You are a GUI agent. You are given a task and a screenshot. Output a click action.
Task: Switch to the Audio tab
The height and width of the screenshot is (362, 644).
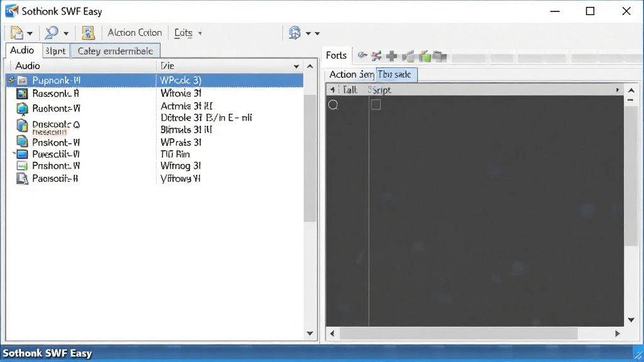coord(22,50)
